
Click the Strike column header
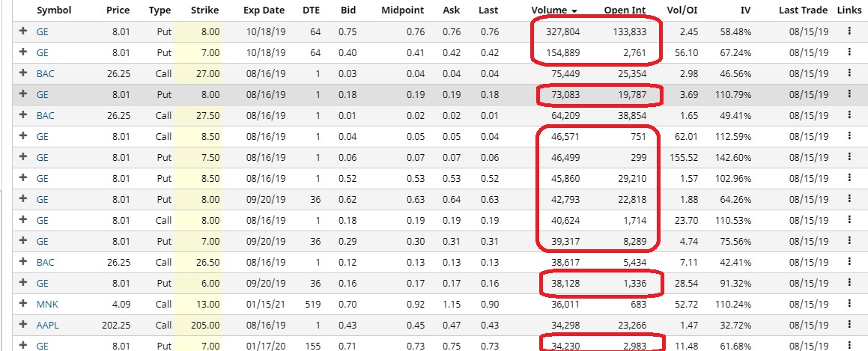point(204,11)
